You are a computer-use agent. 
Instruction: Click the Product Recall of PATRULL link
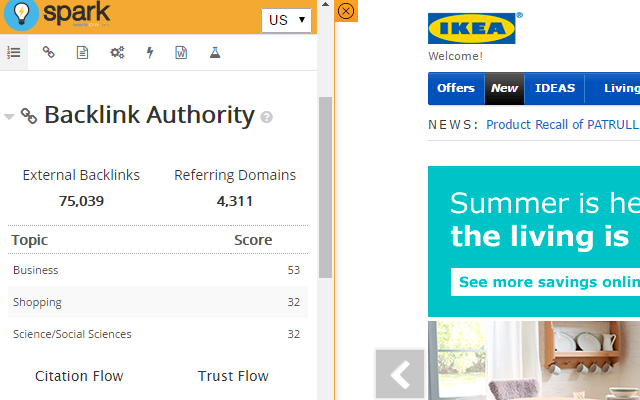[562, 125]
